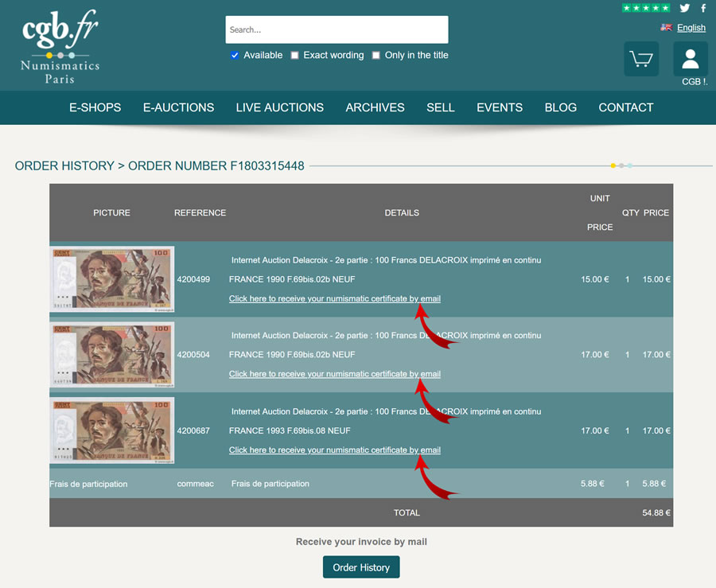Select the English language link

click(x=691, y=28)
